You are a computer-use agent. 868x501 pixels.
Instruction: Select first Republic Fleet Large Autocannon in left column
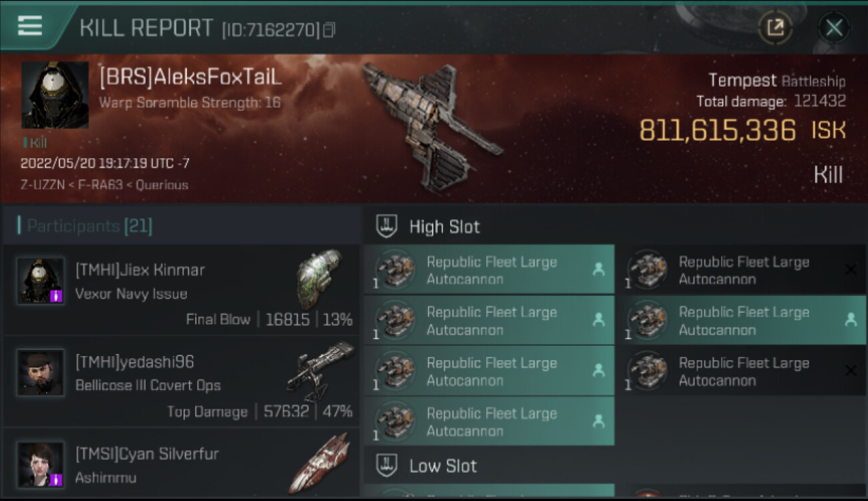tap(489, 270)
